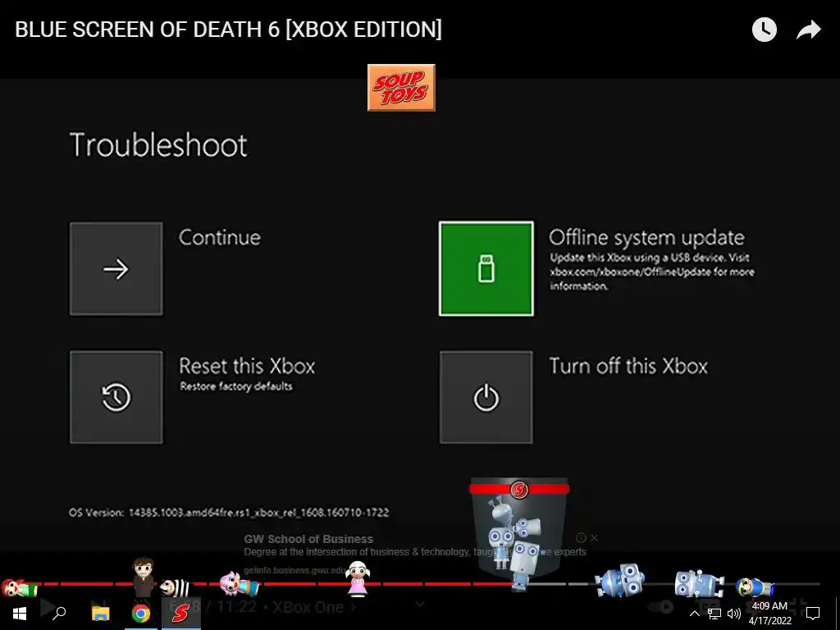The image size is (840, 630).
Task: Click the Watch later clock icon
Action: point(764,30)
